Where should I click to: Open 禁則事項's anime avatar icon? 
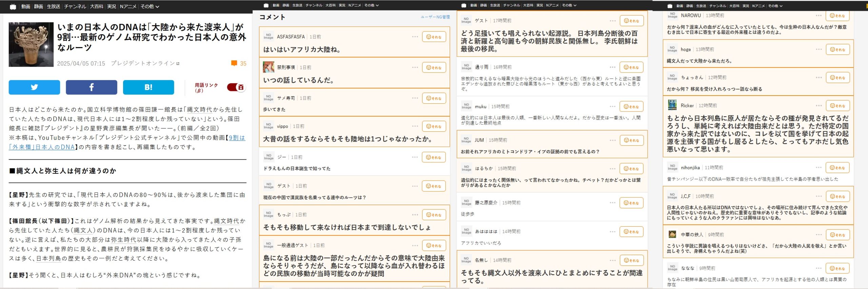pyautogui.click(x=269, y=67)
